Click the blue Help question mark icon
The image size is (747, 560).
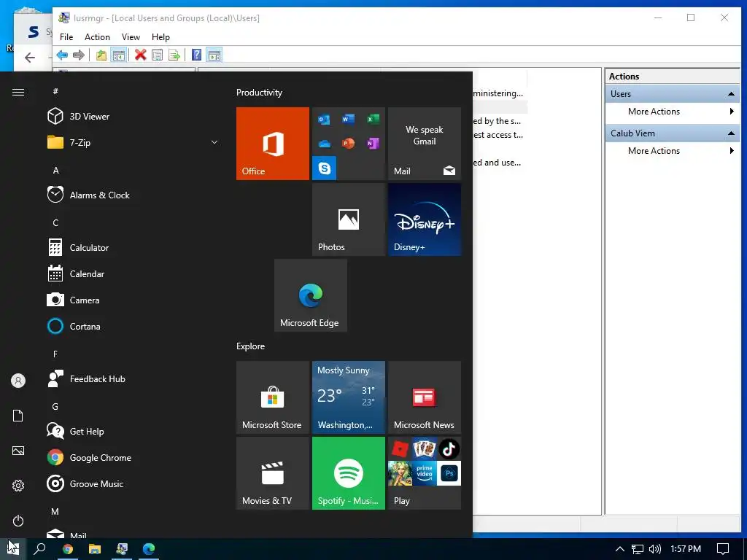196,55
